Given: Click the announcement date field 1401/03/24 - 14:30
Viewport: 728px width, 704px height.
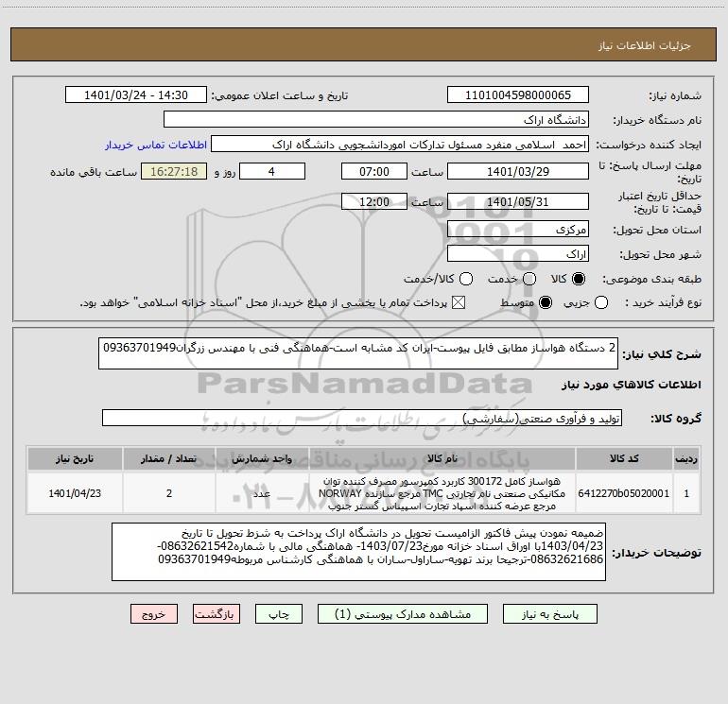Looking at the screenshot, I should 136,95.
